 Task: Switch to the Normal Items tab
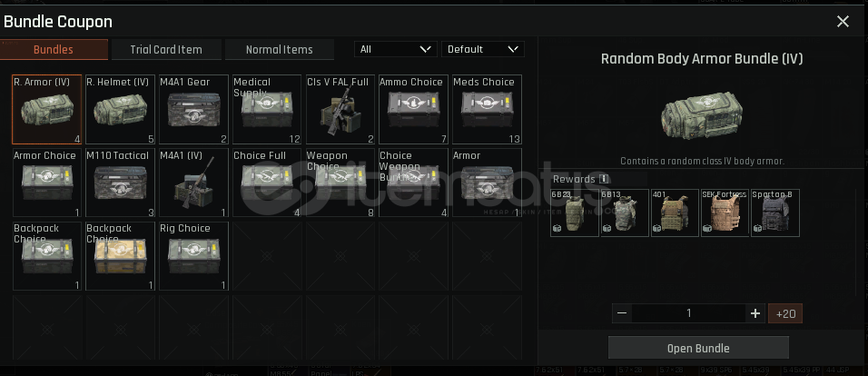coord(279,49)
